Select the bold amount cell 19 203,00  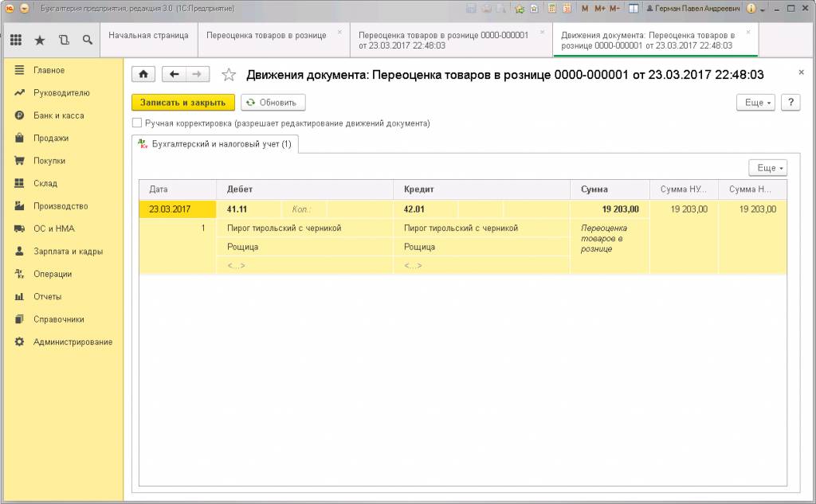coord(610,209)
